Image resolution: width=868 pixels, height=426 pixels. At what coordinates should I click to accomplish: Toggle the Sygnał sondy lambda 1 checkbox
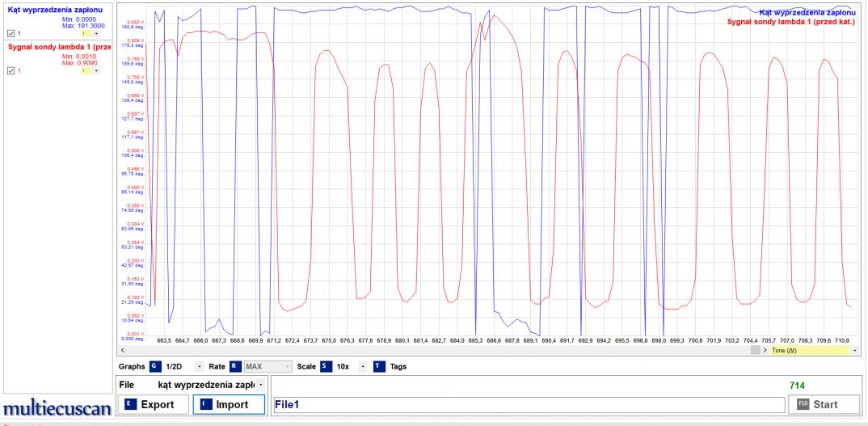11,70
